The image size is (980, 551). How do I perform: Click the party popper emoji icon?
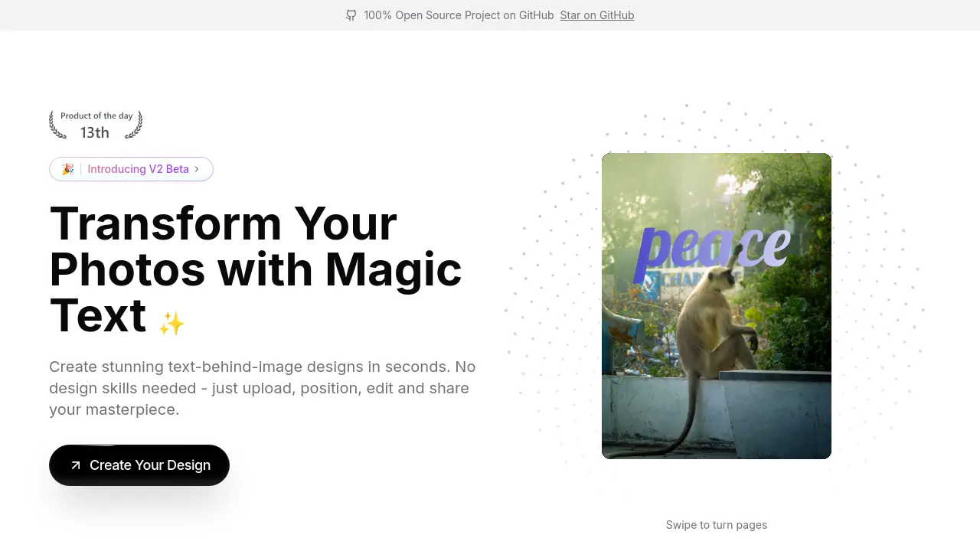[x=67, y=169]
